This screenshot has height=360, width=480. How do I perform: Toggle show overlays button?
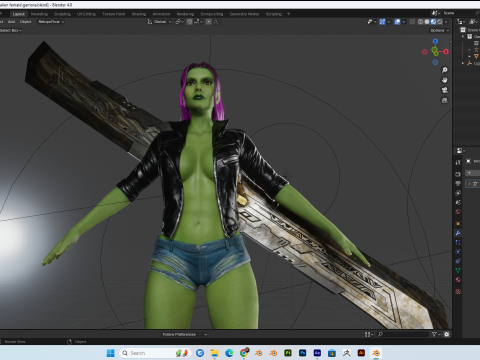coord(397,22)
